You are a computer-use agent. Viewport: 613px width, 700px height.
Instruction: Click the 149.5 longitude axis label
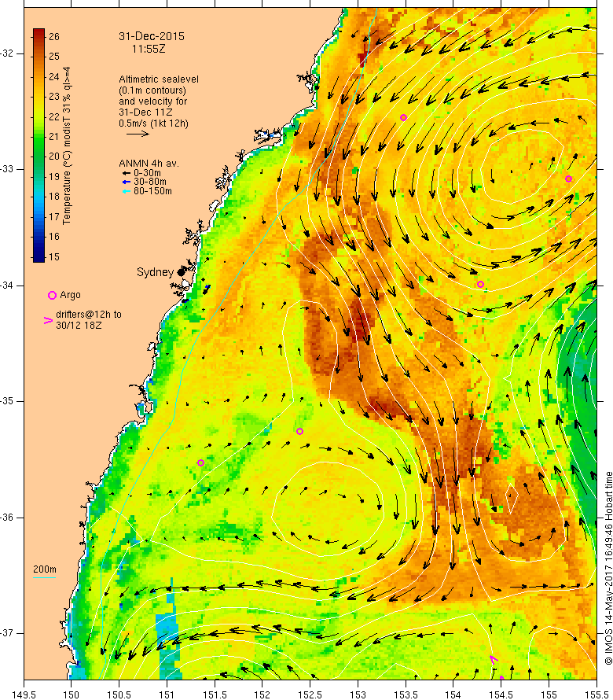pos(24,695)
